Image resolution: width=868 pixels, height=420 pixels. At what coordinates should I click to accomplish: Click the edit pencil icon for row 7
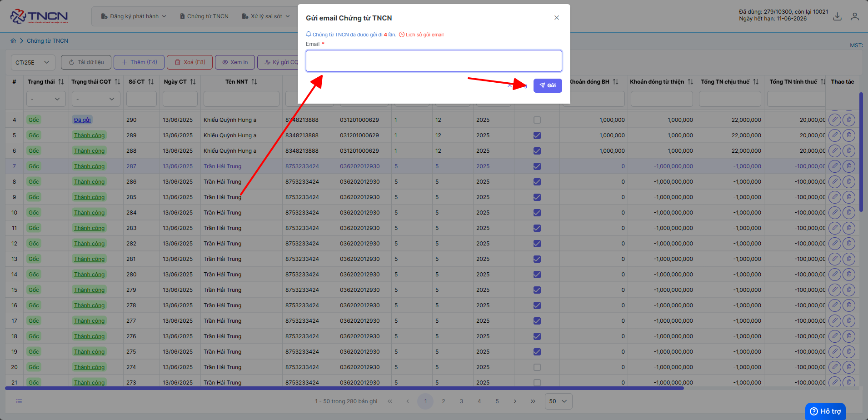(x=835, y=166)
